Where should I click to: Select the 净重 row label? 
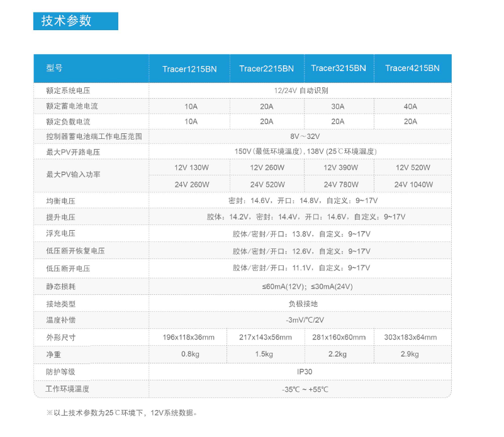[53, 355]
